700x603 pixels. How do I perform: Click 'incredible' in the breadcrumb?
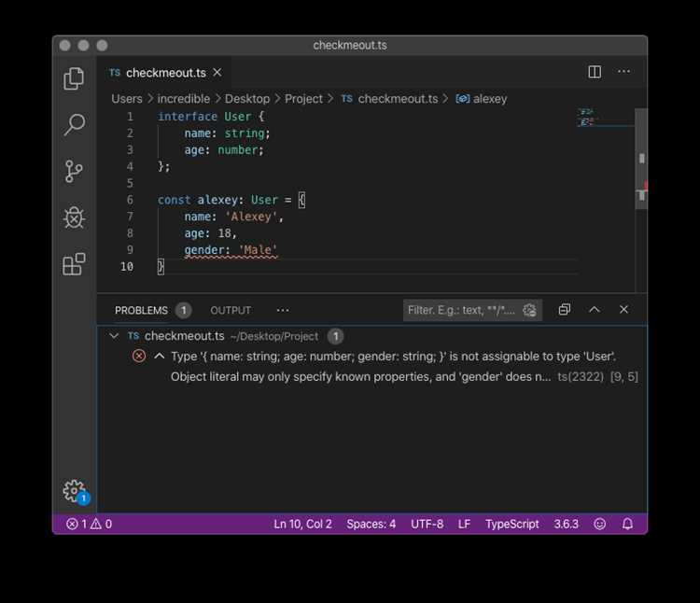coord(184,99)
